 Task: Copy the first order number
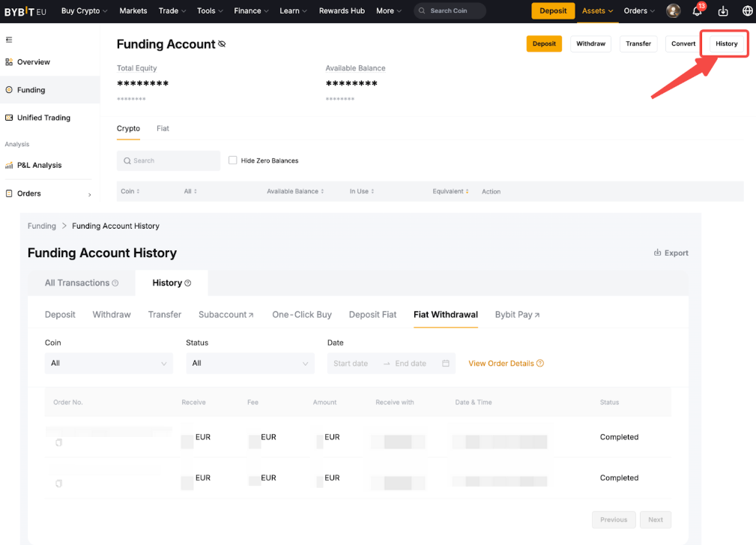[x=59, y=443]
